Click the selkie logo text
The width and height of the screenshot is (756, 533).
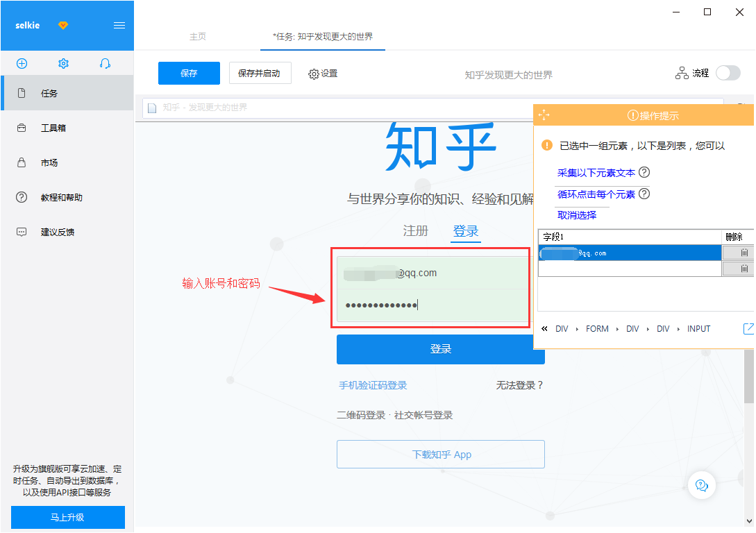[28, 26]
